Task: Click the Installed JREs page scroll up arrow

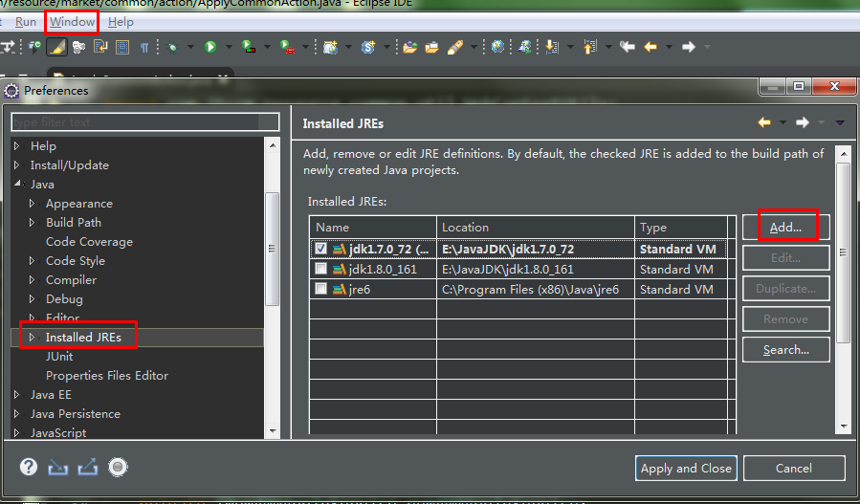Action: pyautogui.click(x=844, y=154)
